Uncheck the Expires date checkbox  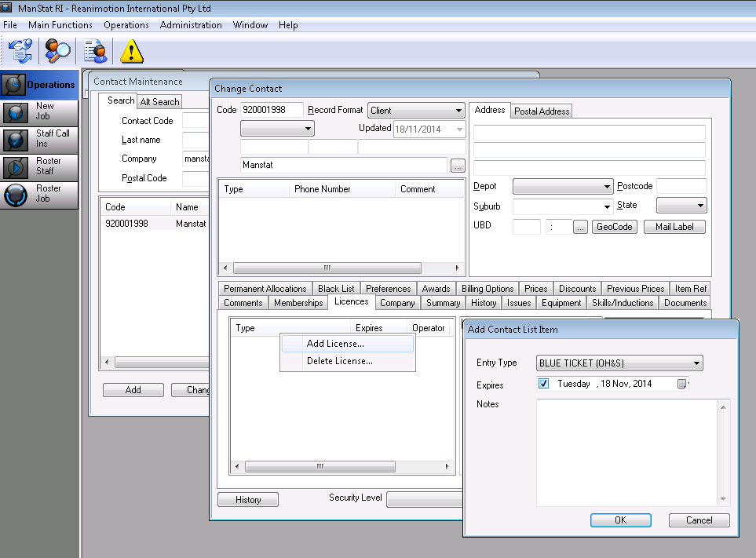click(x=544, y=384)
